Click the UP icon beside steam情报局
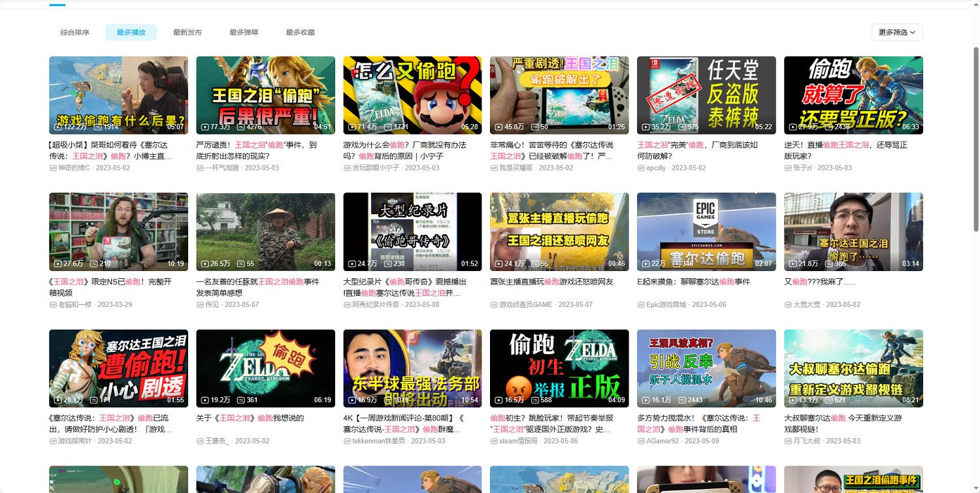Screen dimensions: 980x493 (495, 441)
